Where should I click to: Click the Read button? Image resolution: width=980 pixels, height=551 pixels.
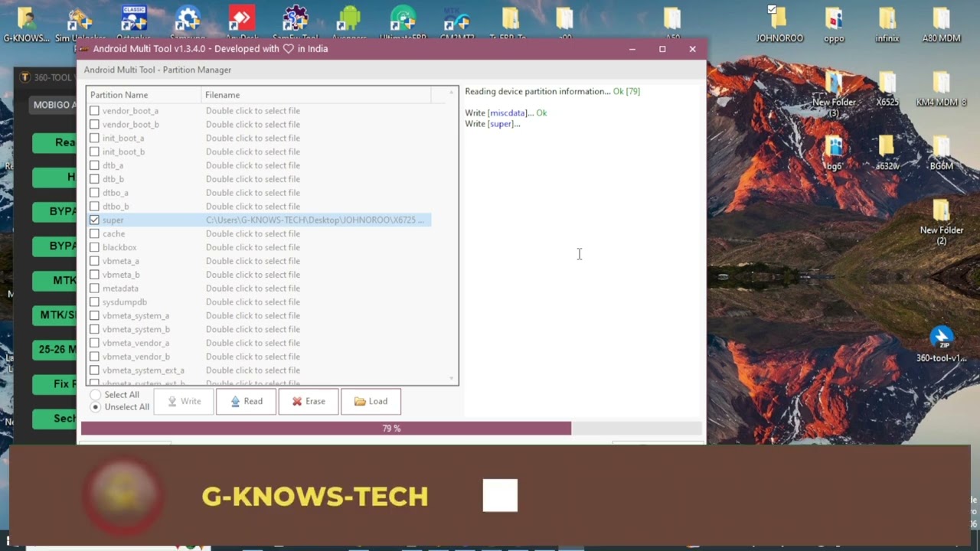(246, 402)
